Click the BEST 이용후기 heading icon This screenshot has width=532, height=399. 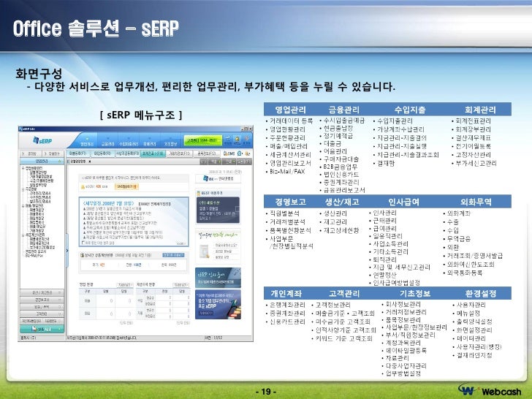coord(199,193)
